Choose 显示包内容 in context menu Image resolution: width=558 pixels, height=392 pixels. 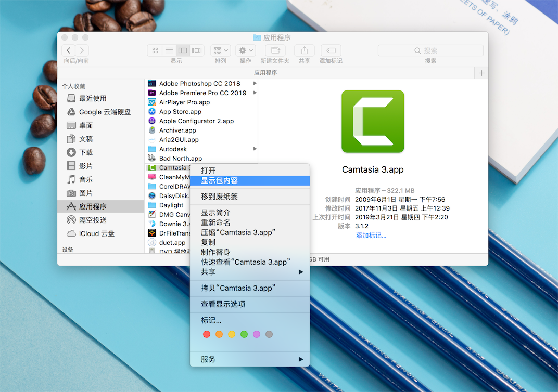(250, 180)
